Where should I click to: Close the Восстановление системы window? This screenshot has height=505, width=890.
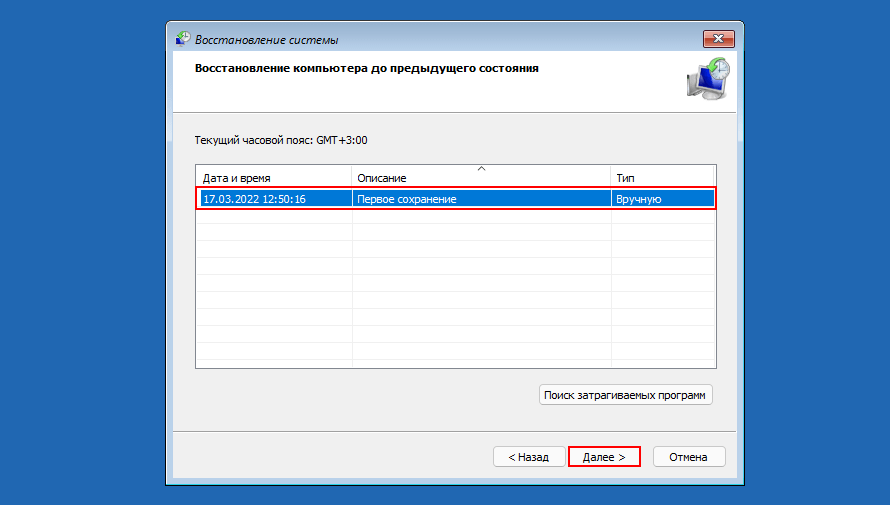click(x=718, y=40)
